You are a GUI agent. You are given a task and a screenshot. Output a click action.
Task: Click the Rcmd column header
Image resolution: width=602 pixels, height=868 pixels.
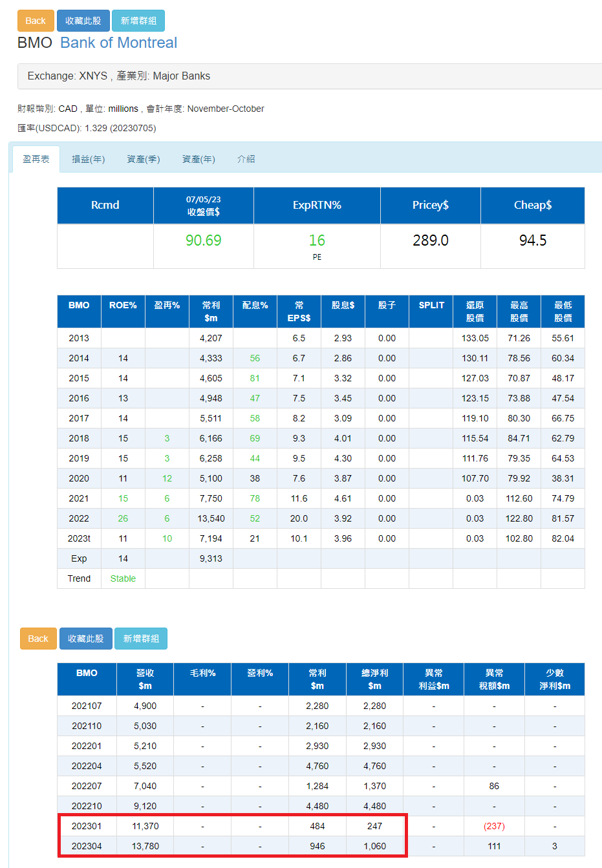click(x=105, y=206)
